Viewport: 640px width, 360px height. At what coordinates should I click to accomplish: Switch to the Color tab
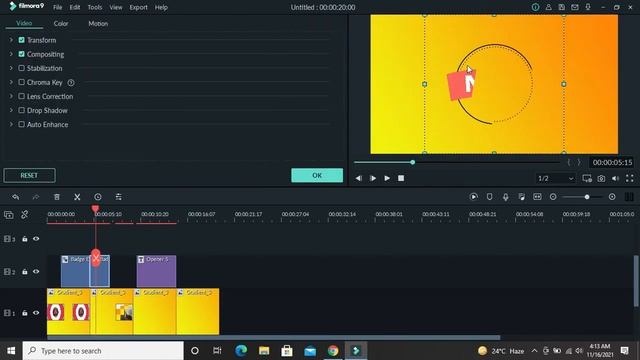coord(61,24)
